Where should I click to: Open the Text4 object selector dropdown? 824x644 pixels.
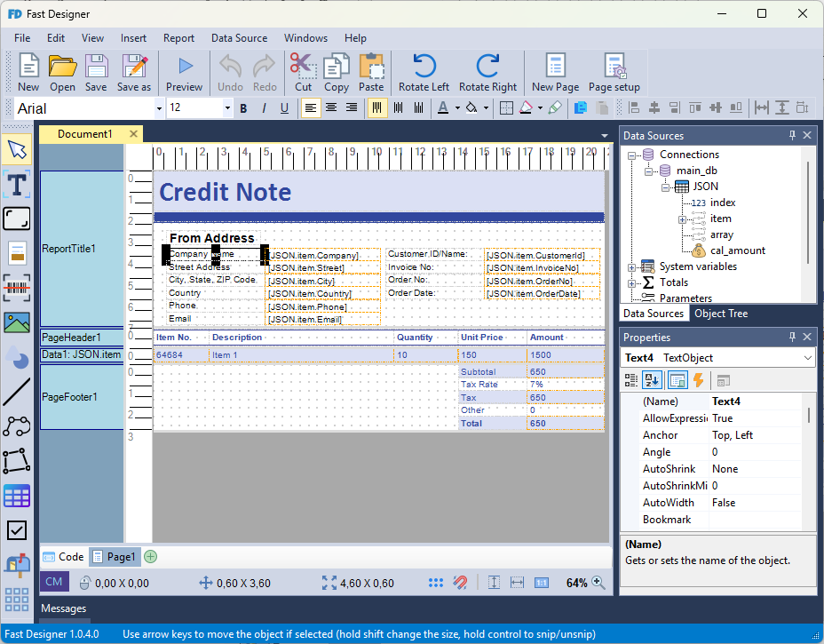tap(808, 358)
